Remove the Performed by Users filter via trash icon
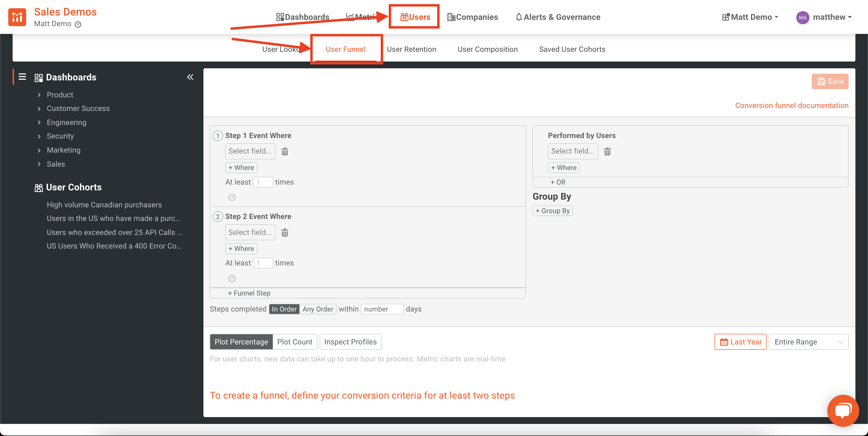Image resolution: width=868 pixels, height=436 pixels. point(607,151)
